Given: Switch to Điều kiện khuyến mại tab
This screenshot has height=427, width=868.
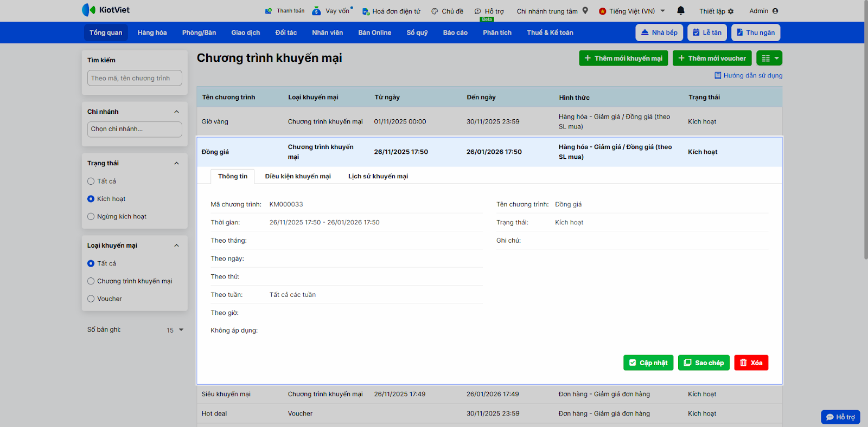Looking at the screenshot, I should click(297, 176).
